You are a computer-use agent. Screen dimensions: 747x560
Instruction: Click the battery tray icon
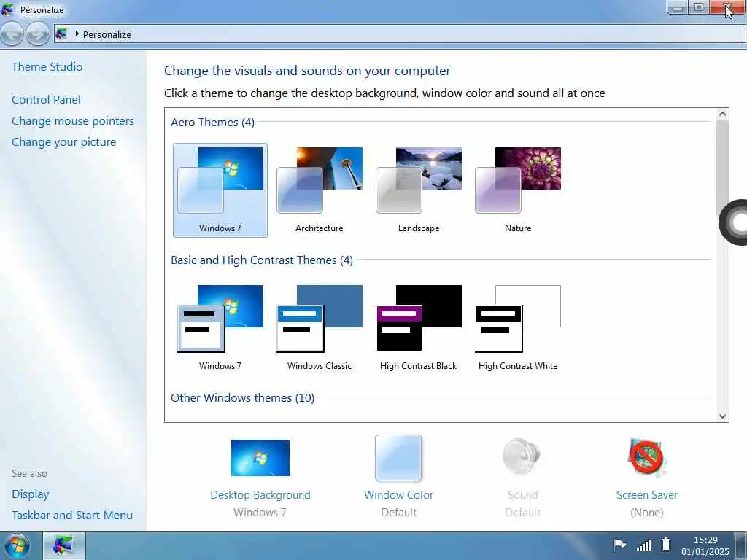tap(666, 544)
